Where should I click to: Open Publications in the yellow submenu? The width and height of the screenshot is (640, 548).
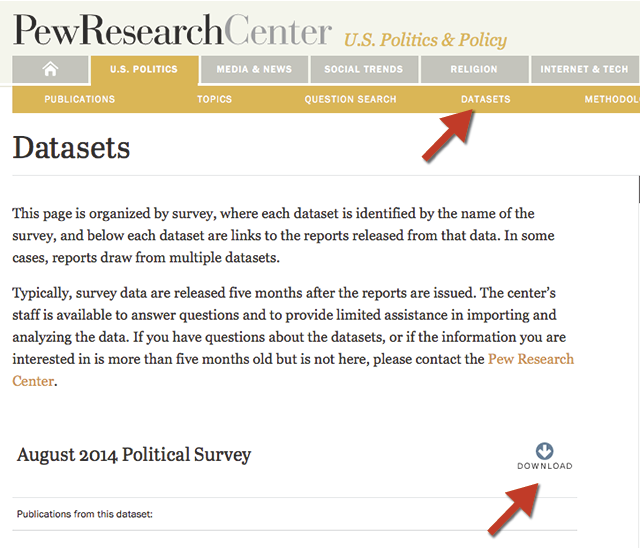coord(80,99)
